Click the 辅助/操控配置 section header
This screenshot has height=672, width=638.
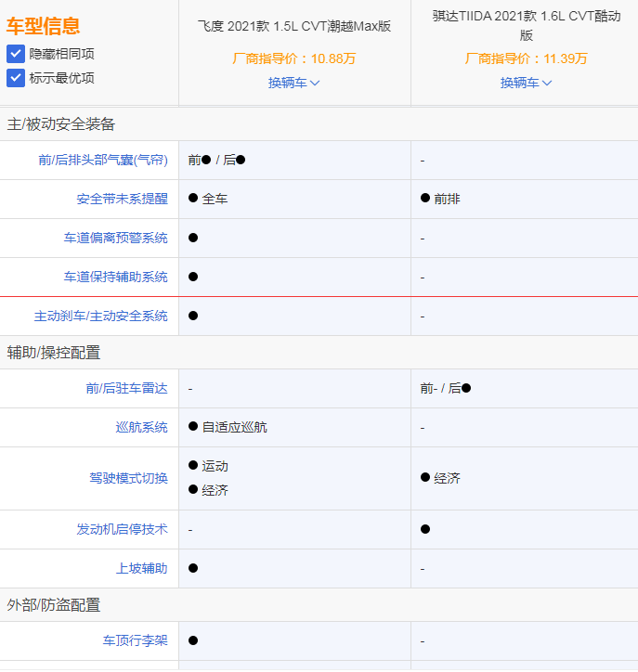tap(54, 353)
